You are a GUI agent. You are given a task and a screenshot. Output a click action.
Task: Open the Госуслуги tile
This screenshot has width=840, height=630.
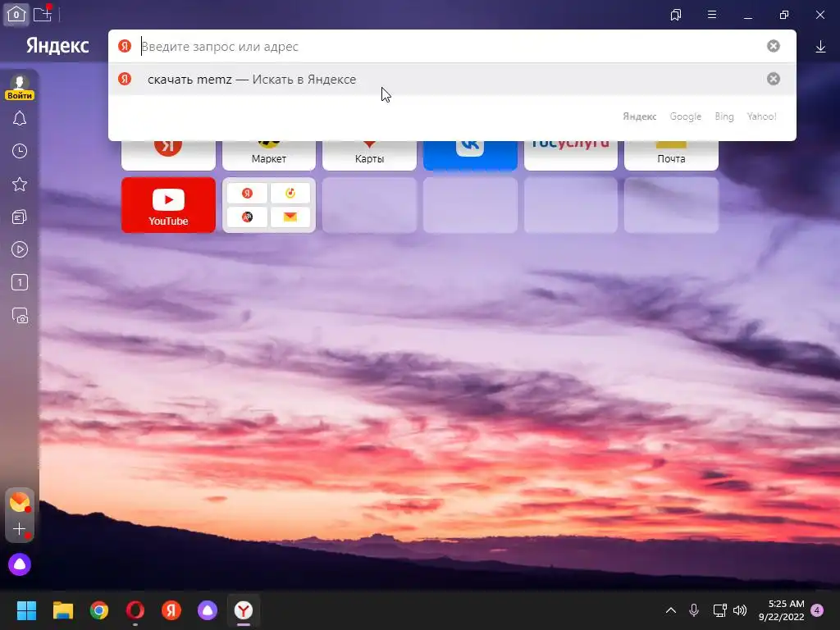click(x=571, y=155)
